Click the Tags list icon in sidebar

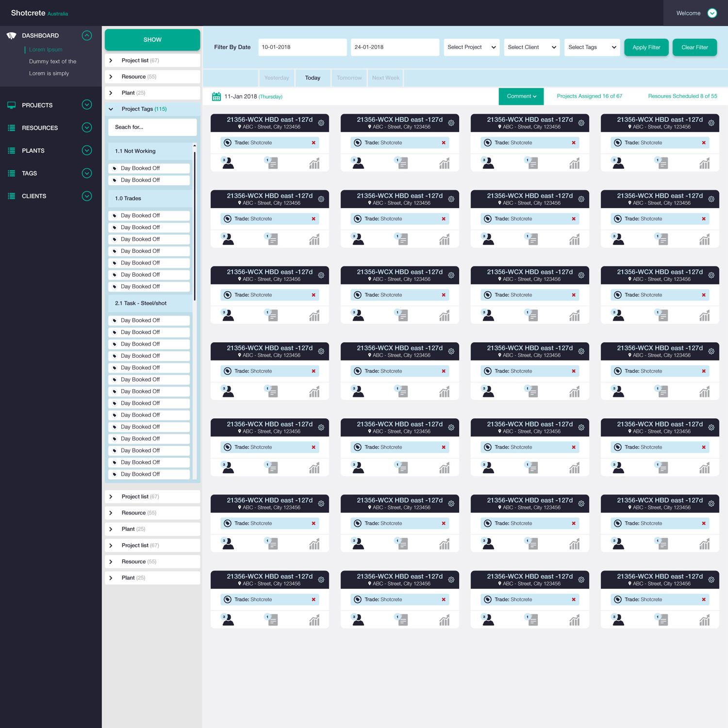coord(12,173)
